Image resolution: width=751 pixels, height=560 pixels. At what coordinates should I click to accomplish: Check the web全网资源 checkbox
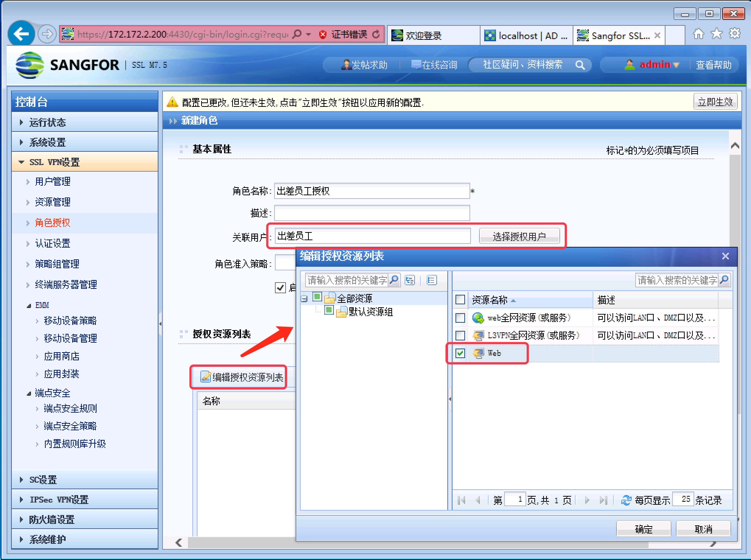(x=460, y=318)
